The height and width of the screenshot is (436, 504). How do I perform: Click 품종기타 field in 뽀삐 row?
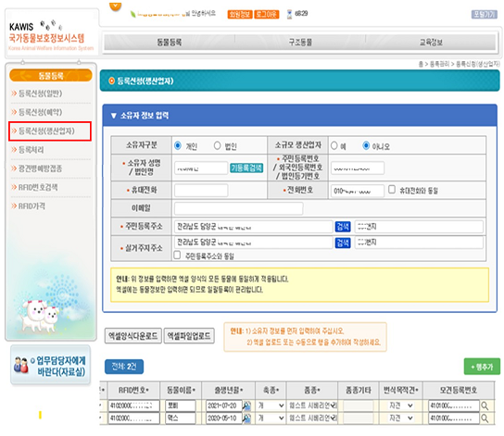click(x=359, y=405)
